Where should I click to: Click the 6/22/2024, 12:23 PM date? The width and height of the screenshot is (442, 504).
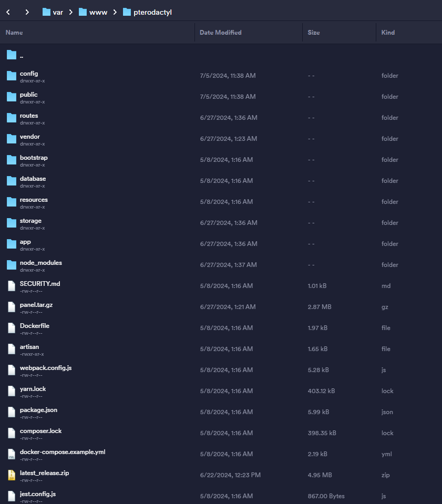(230, 475)
